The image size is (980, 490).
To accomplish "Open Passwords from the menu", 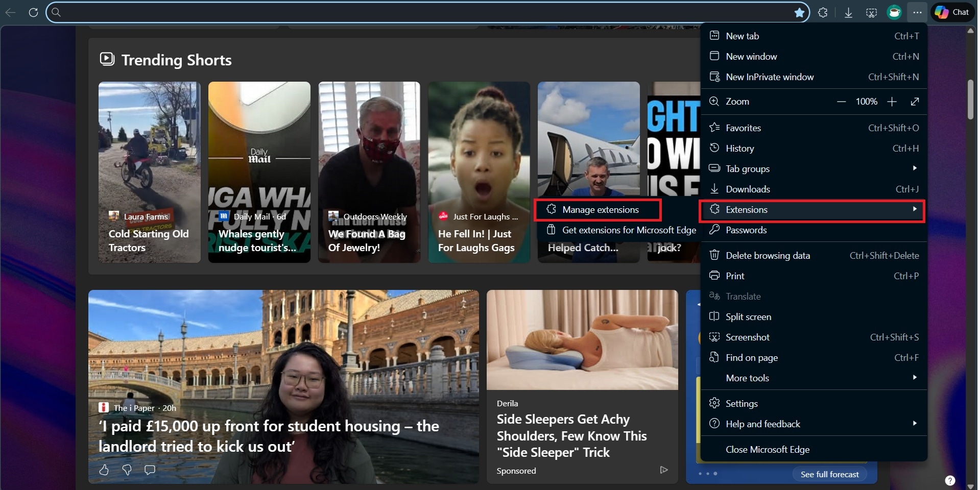I will click(x=814, y=230).
